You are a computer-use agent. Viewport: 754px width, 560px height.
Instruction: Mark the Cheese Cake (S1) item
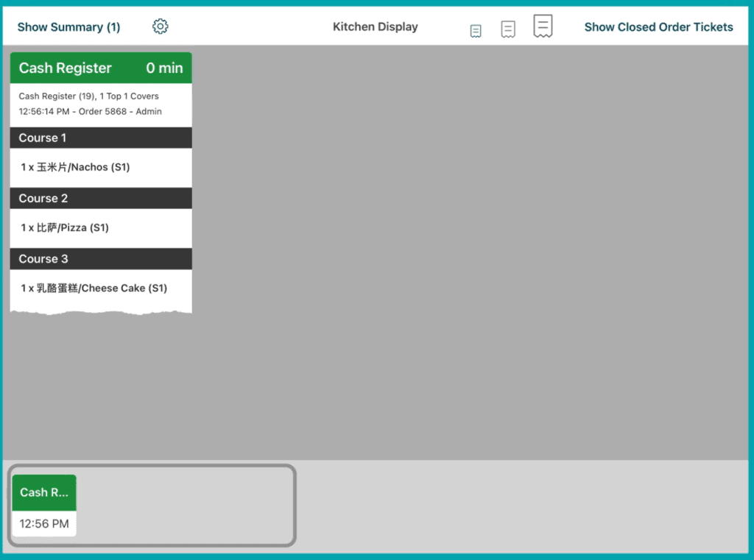[94, 288]
